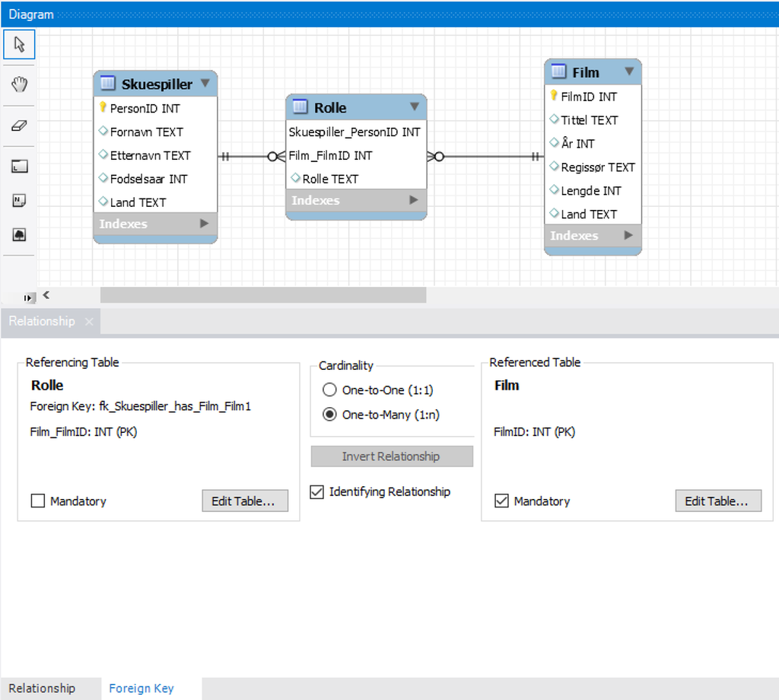Click Edit Table for the Film table
Viewport: 779px width, 700px height.
coord(717,501)
